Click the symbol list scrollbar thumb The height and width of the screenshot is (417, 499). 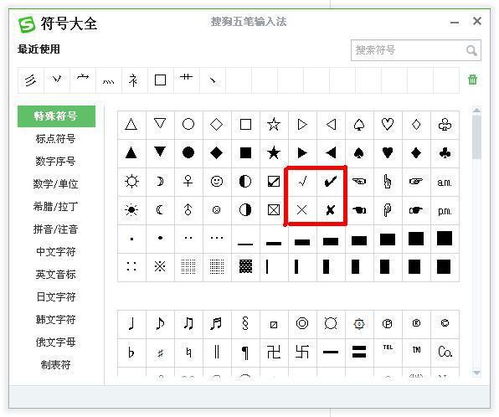pyautogui.click(x=477, y=137)
